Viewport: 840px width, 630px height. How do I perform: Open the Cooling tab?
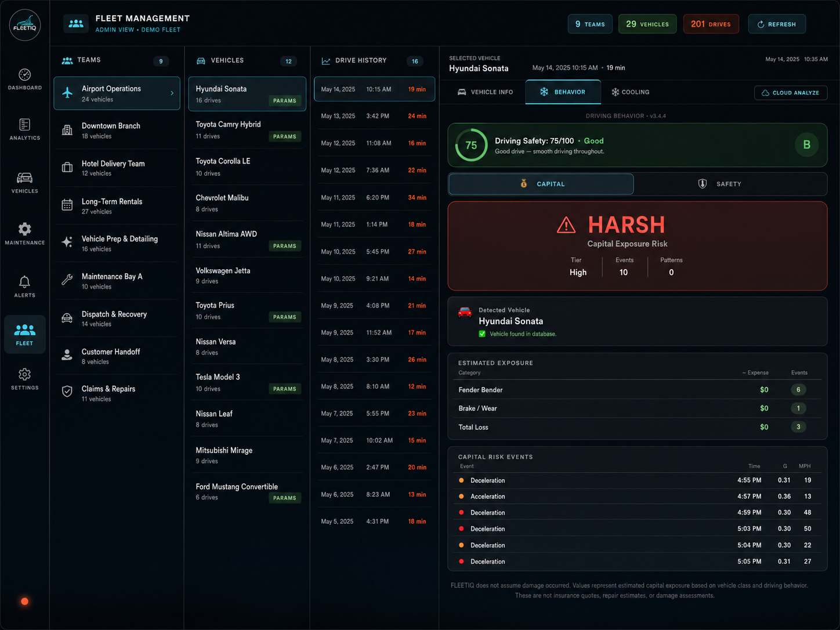[630, 92]
